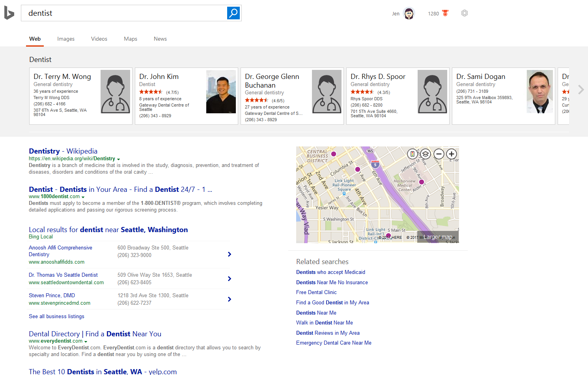Open the settings gear icon
This screenshot has width=588, height=375.
point(465,13)
